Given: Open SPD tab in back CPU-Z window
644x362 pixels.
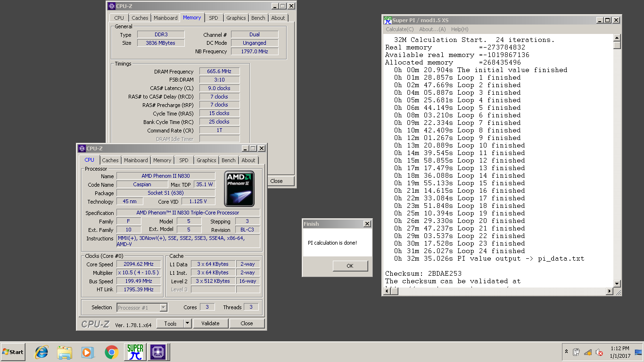Looking at the screenshot, I should point(214,18).
